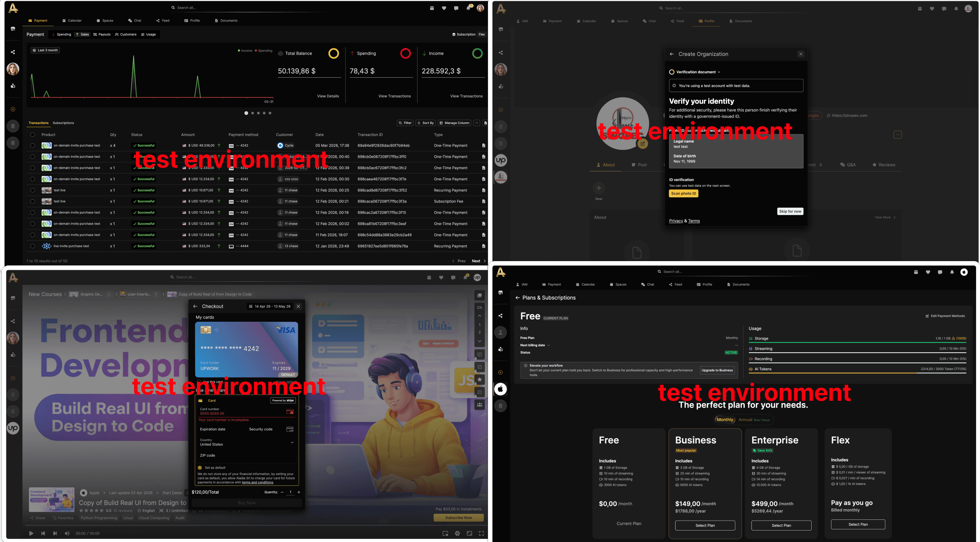Click the share icon in Payment window sidebar

tap(13, 52)
